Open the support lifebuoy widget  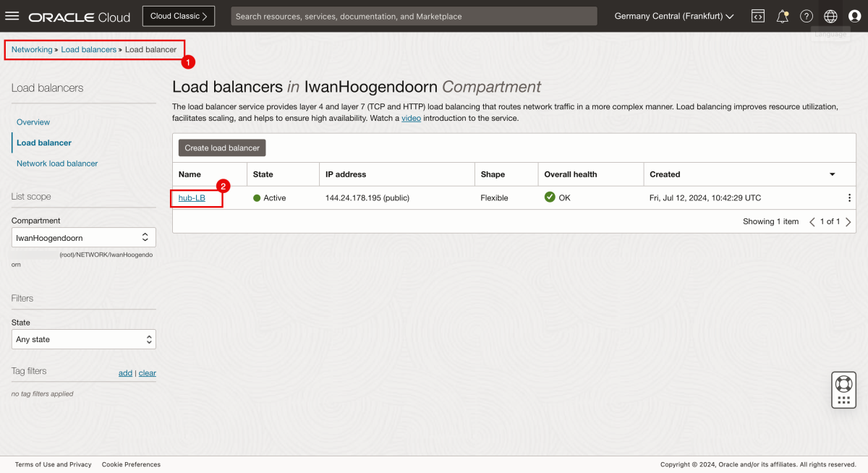(843, 389)
